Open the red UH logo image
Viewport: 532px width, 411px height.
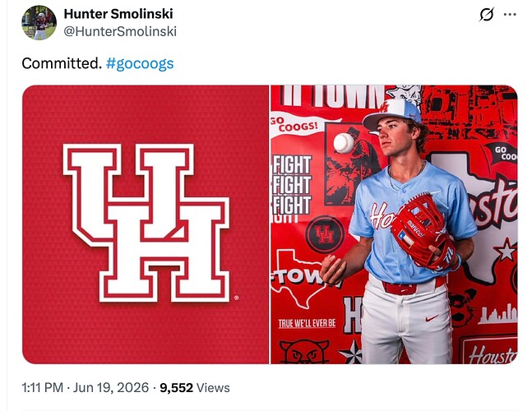point(146,224)
